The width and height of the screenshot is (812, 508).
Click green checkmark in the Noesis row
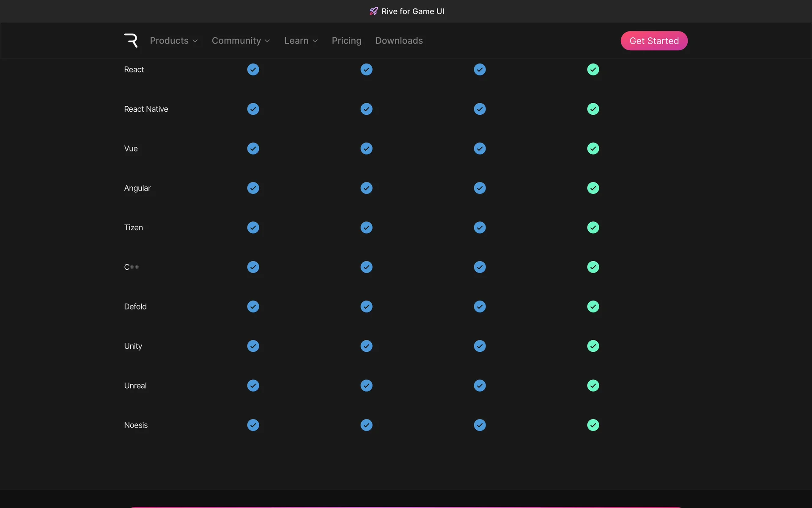(593, 425)
